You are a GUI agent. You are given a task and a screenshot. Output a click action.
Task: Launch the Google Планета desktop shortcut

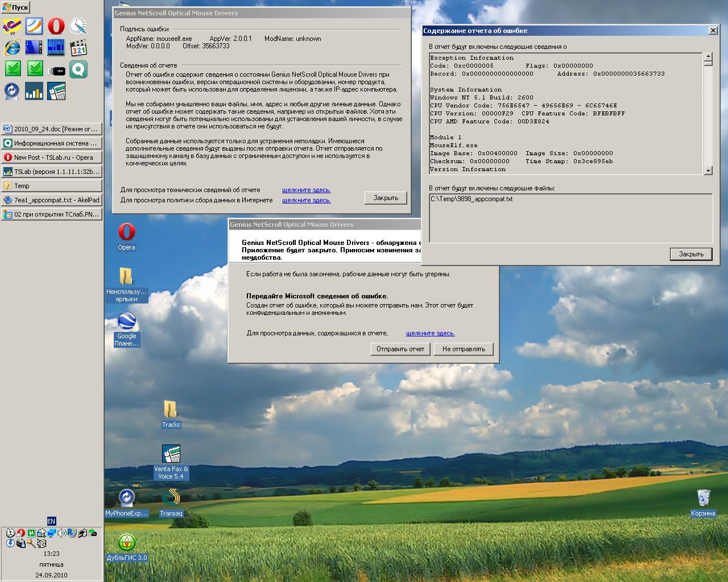[126, 330]
